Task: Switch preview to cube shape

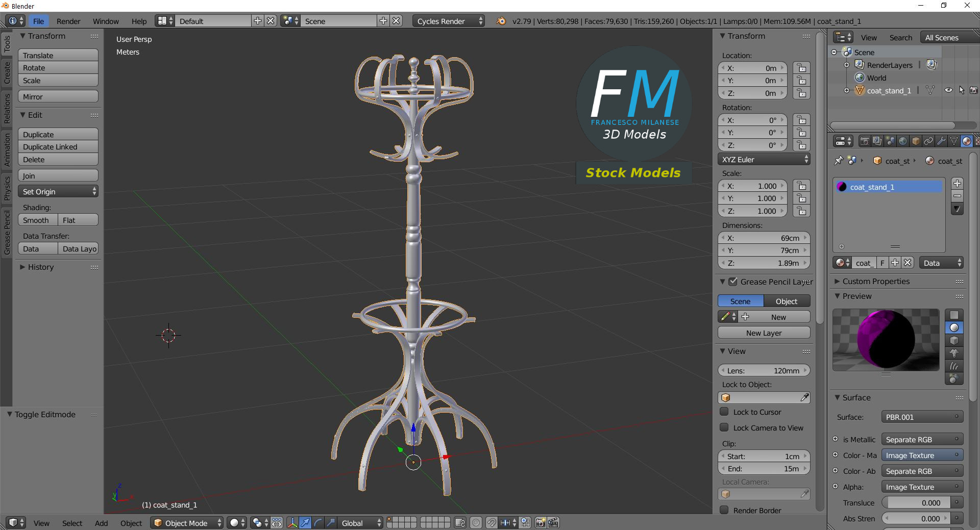Action: point(954,341)
